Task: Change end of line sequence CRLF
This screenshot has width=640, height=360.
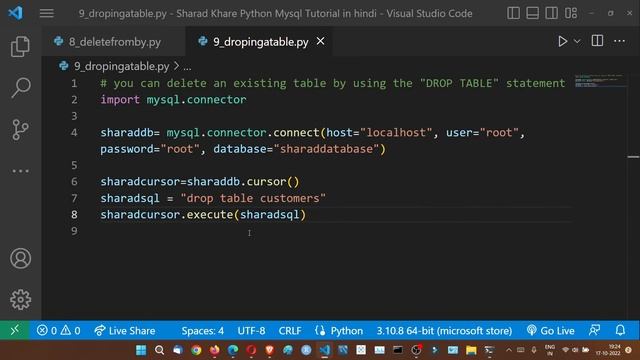Action: 290,330
